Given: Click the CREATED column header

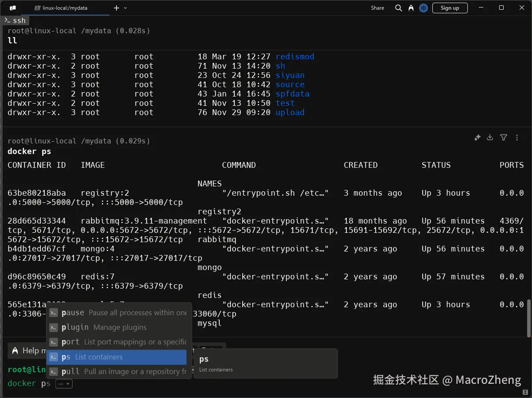Looking at the screenshot, I should pos(361,165).
